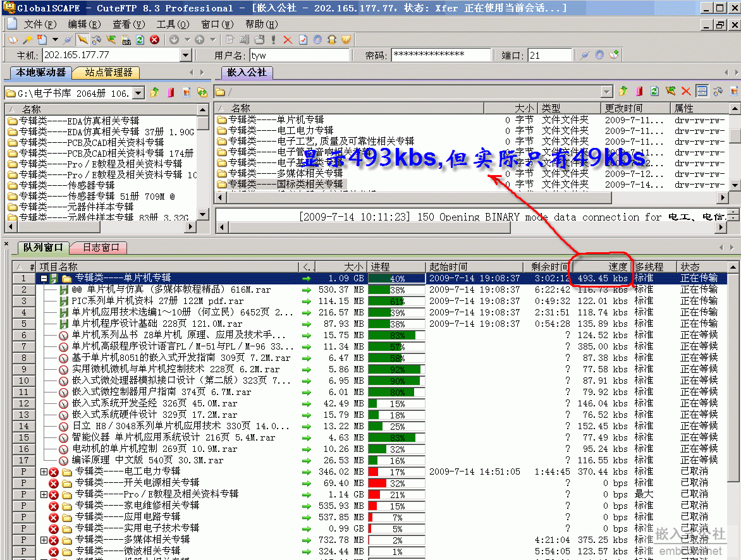This screenshot has height=560, width=741.
Task: Click the red Stop transfer icon
Action: pos(154,40)
